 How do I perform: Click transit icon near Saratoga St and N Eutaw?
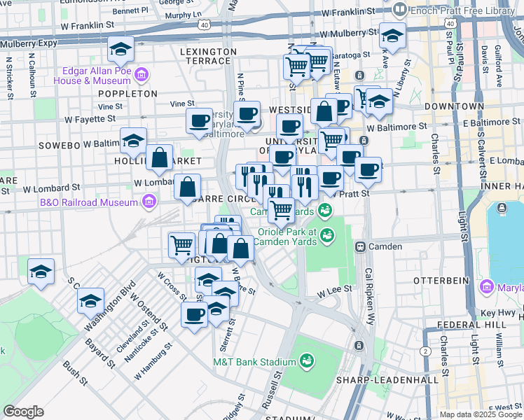(x=360, y=75)
